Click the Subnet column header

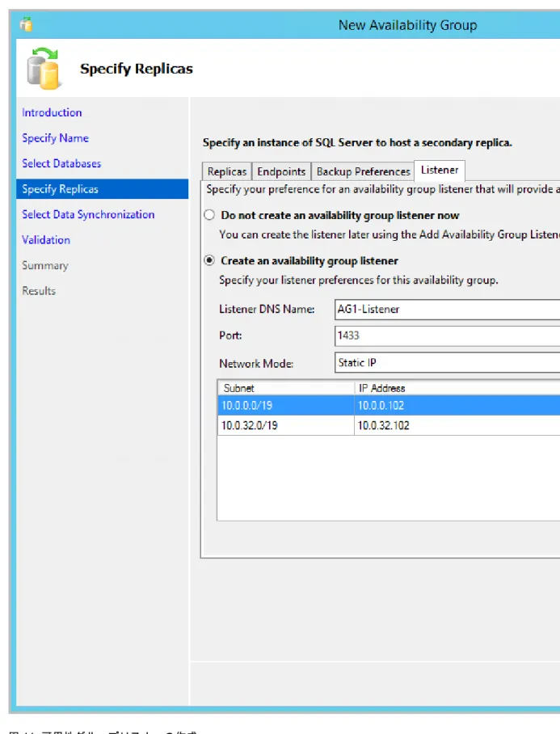click(286, 388)
